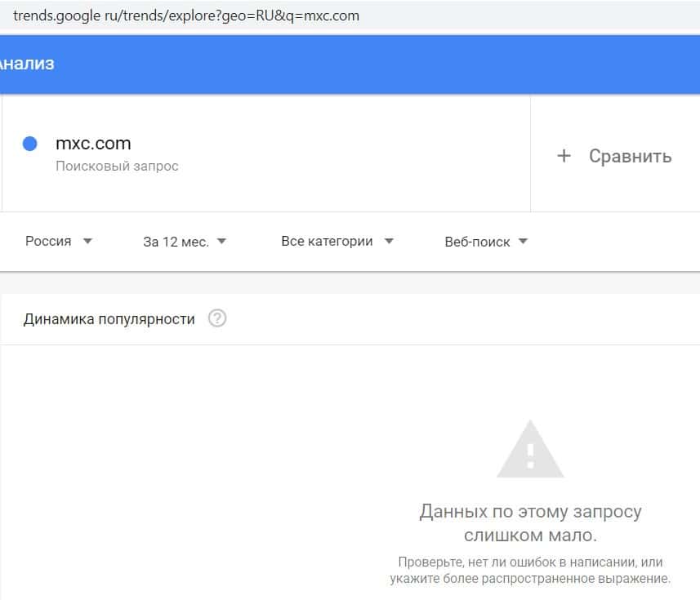The width and height of the screenshot is (700, 600).
Task: Click the mxc.com search term
Action: [x=93, y=144]
